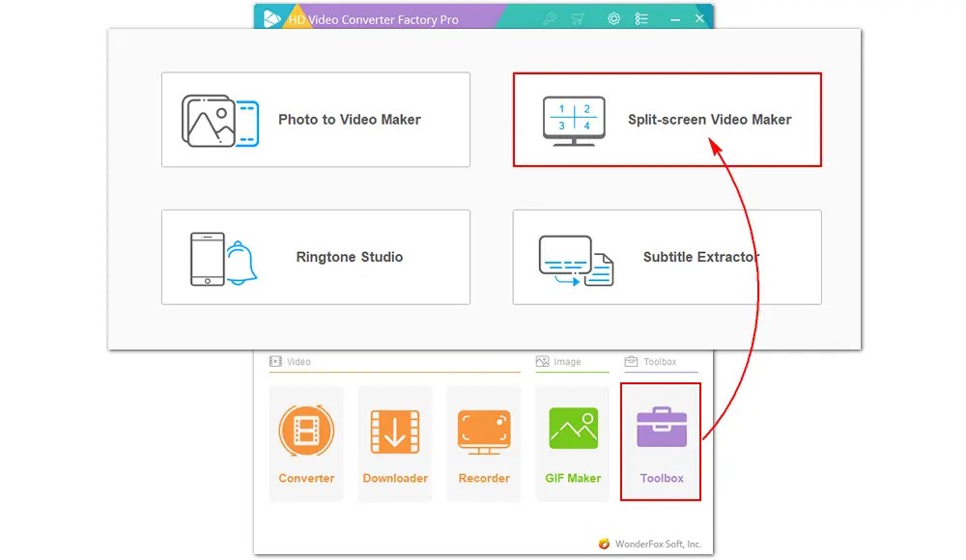Open Photo to Video Maker tool
Screen dimensions: 966x560
tap(316, 120)
